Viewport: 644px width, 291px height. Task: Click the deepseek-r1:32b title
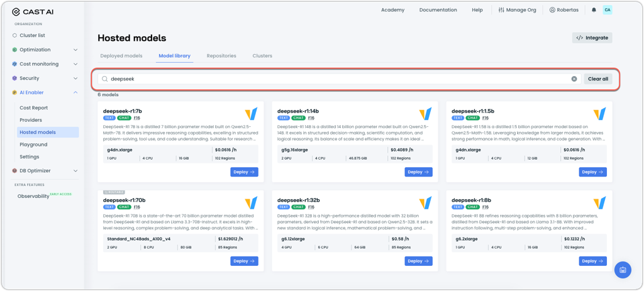point(299,200)
